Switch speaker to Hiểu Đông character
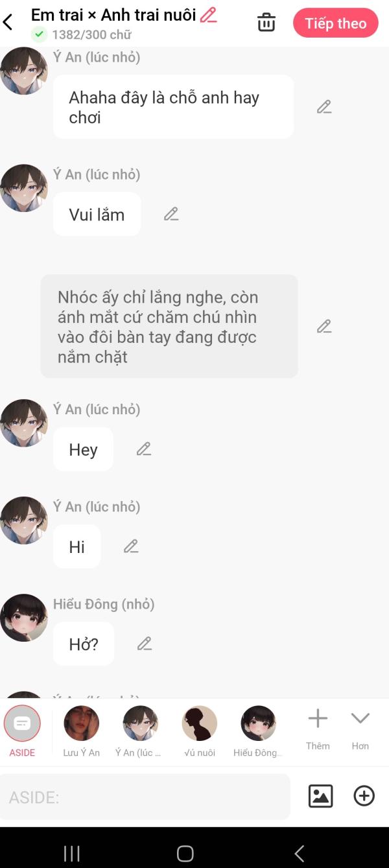The width and height of the screenshot is (389, 868). click(x=258, y=731)
